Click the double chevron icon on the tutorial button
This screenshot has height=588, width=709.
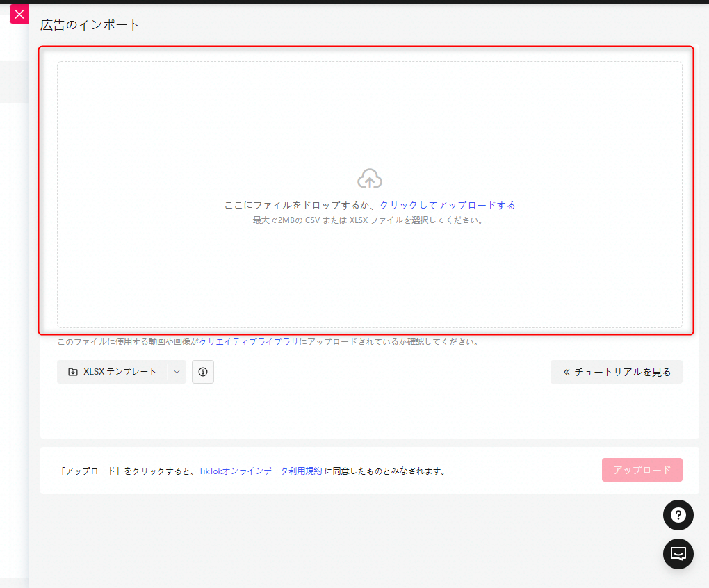(567, 372)
